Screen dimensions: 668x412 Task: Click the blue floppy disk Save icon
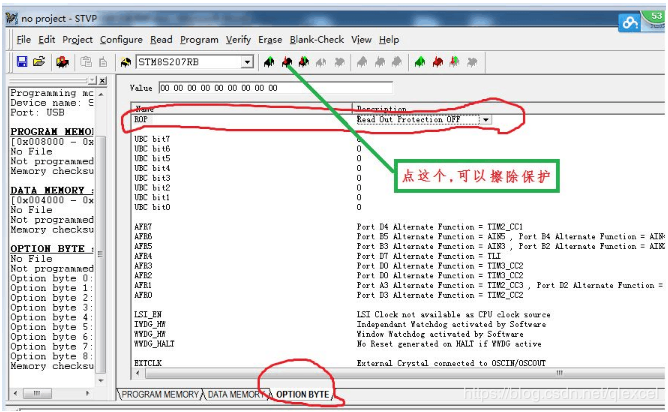point(22,62)
